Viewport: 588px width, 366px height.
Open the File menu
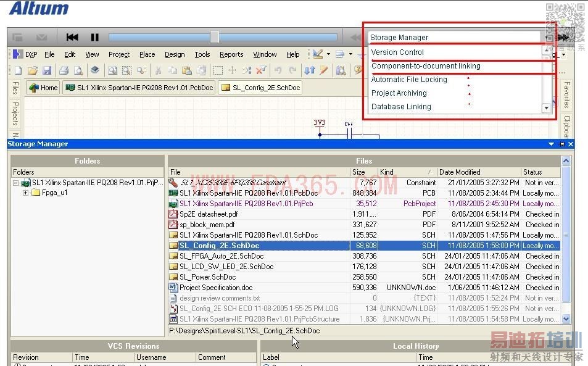point(49,54)
